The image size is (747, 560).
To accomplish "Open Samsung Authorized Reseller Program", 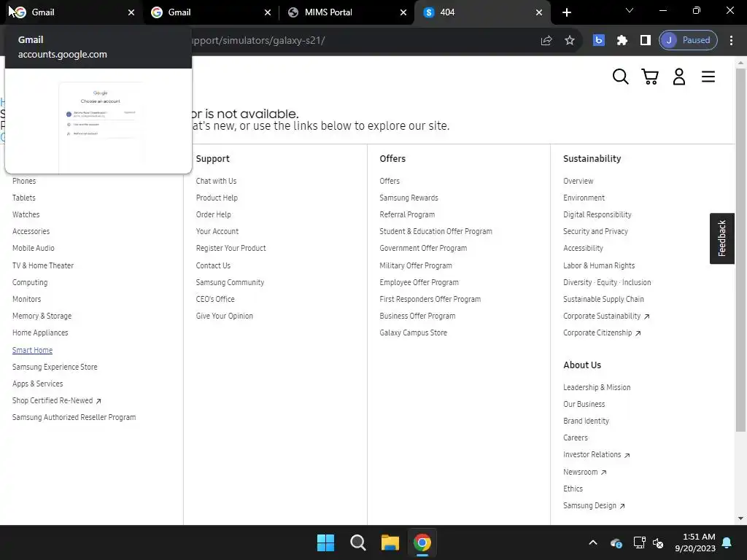I will (x=74, y=417).
